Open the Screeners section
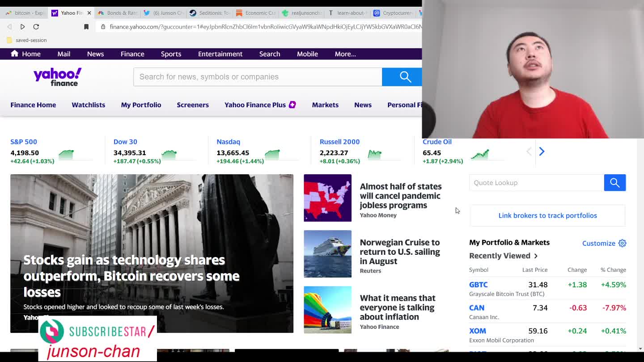 [193, 105]
